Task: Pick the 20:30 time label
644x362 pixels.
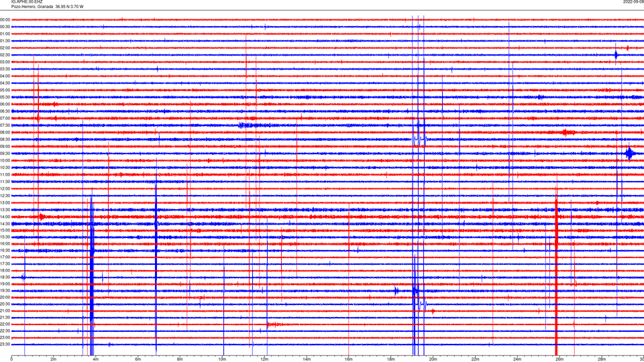Action: (5, 304)
